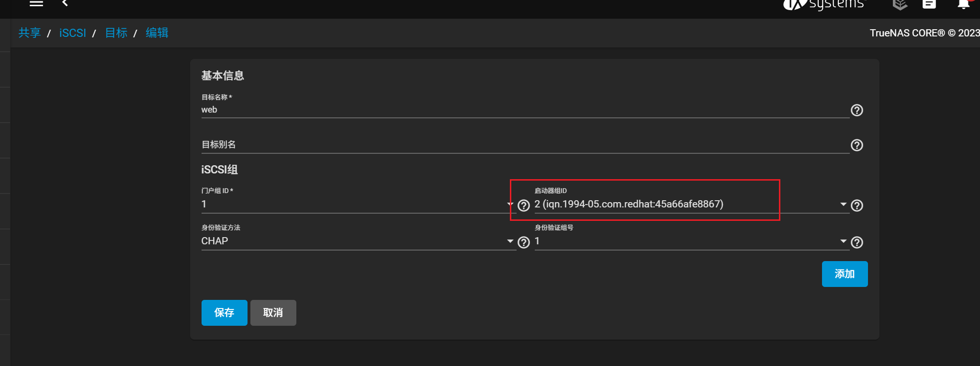Open the alerts bell notifications
Image resolution: width=980 pixels, height=366 pixels.
[963, 4]
